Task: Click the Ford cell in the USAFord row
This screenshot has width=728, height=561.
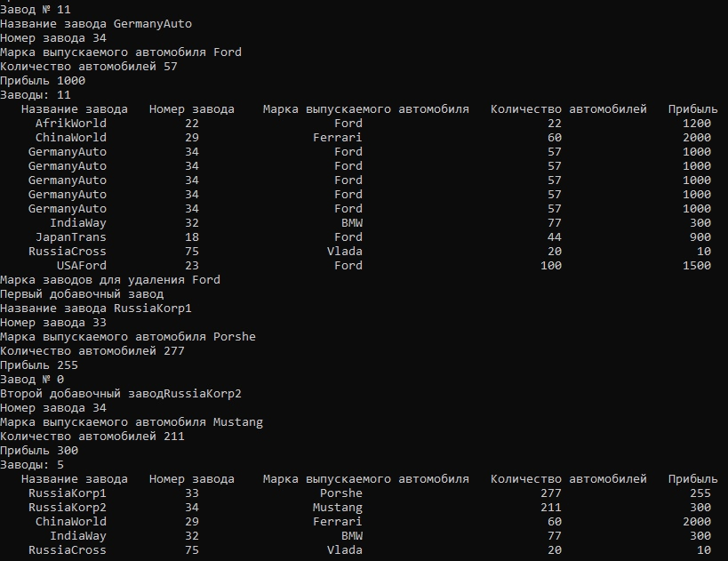Action: [348, 266]
